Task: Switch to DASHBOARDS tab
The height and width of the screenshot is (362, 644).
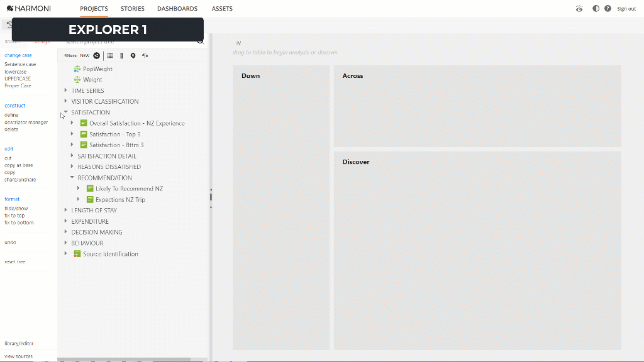Action: 177,9
